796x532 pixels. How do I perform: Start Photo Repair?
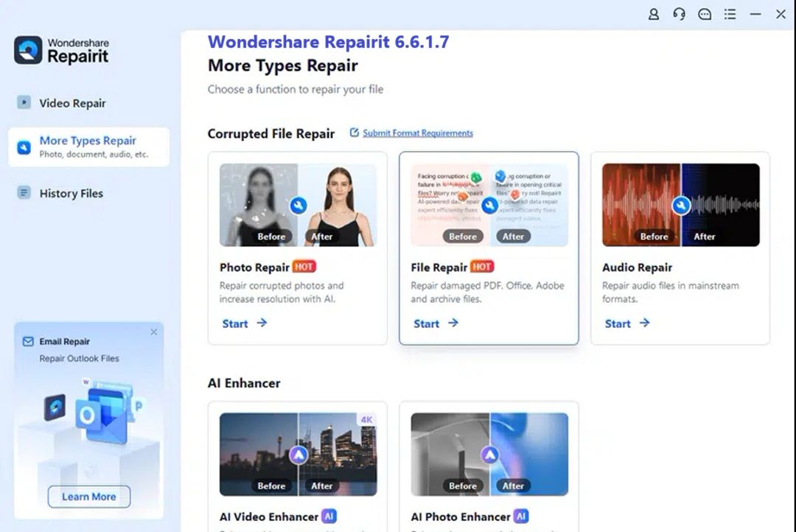coord(245,323)
